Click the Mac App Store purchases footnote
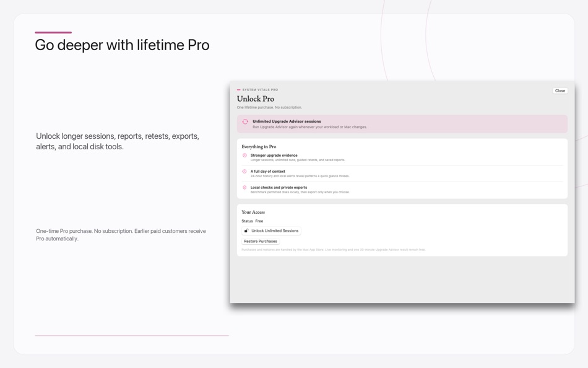Image resolution: width=588 pixels, height=368 pixels. pyautogui.click(x=334, y=250)
